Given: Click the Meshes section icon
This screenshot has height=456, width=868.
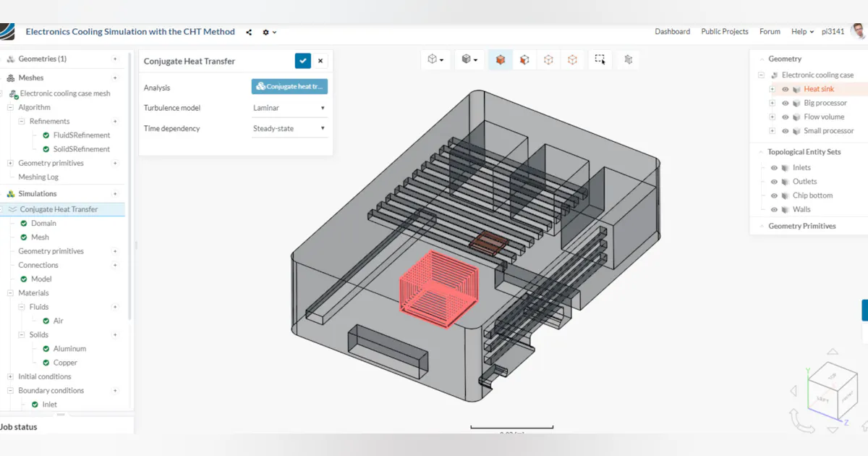Looking at the screenshot, I should pyautogui.click(x=11, y=77).
